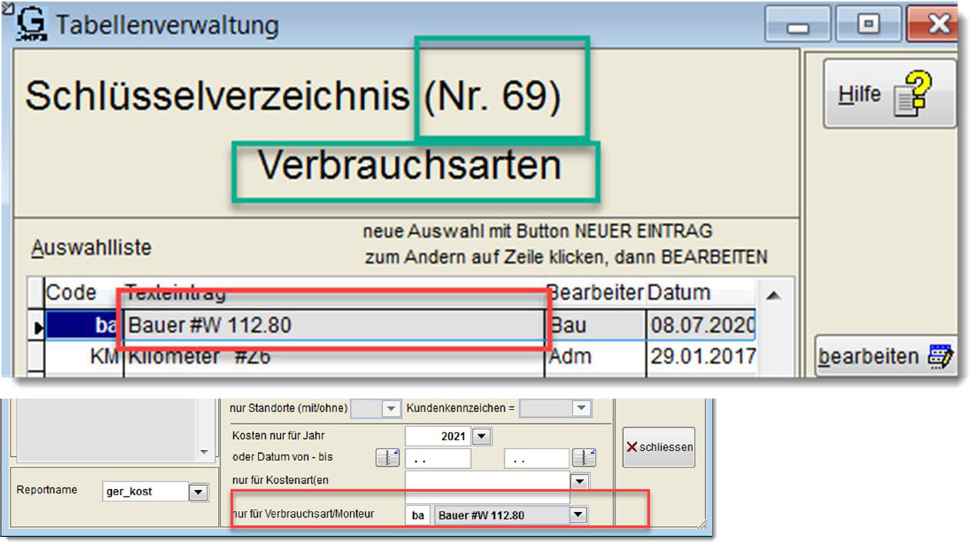Open calendar picker for the end date

coord(584,458)
